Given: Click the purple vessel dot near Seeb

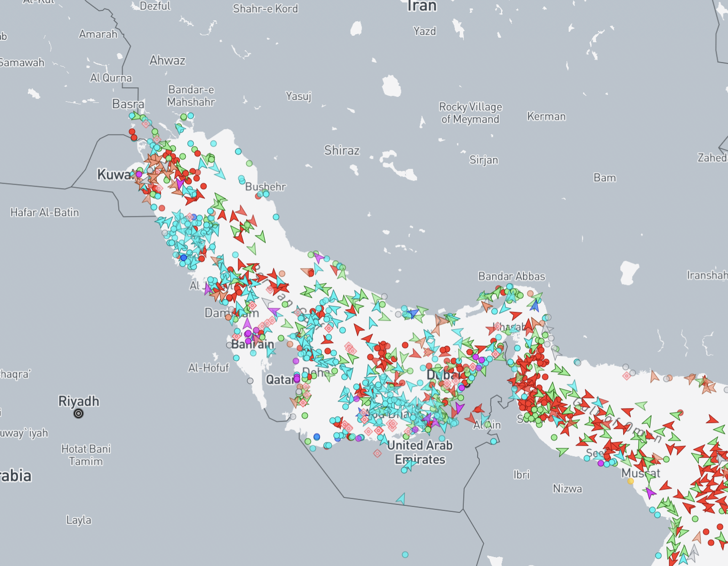Looking at the screenshot, I should (601, 463).
